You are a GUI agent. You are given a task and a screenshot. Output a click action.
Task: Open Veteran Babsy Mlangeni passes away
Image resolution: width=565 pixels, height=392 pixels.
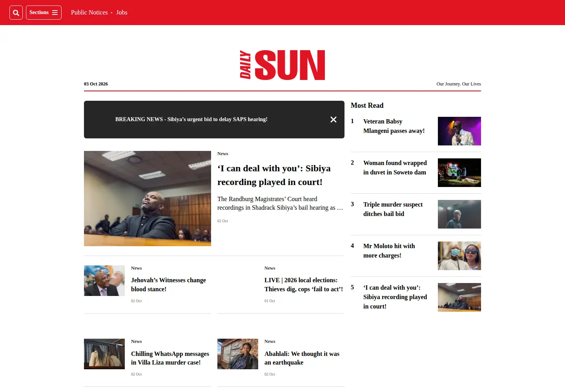394,126
